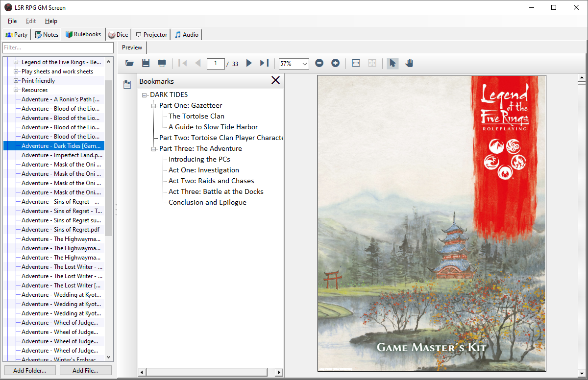Screen dimensions: 588x380
Task: Switch to the Party tab
Action: pyautogui.click(x=16, y=35)
